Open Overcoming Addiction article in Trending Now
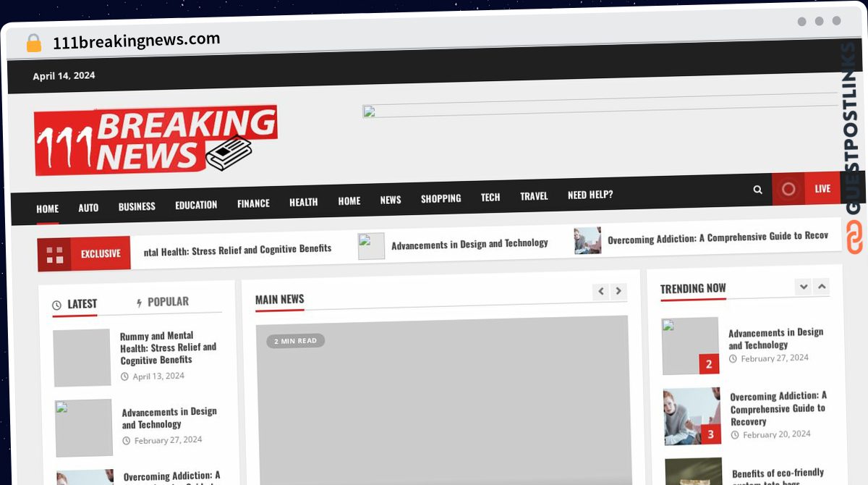Viewport: 868px width, 485px height. tap(778, 409)
